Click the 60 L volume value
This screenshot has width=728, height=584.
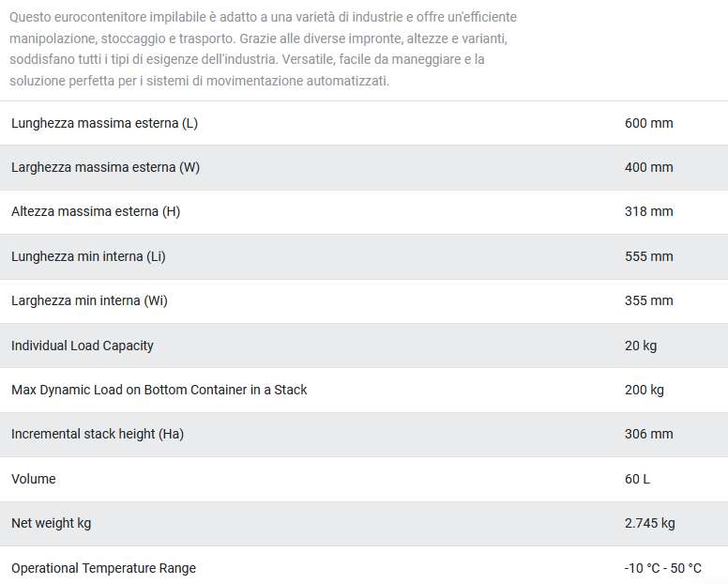click(637, 479)
